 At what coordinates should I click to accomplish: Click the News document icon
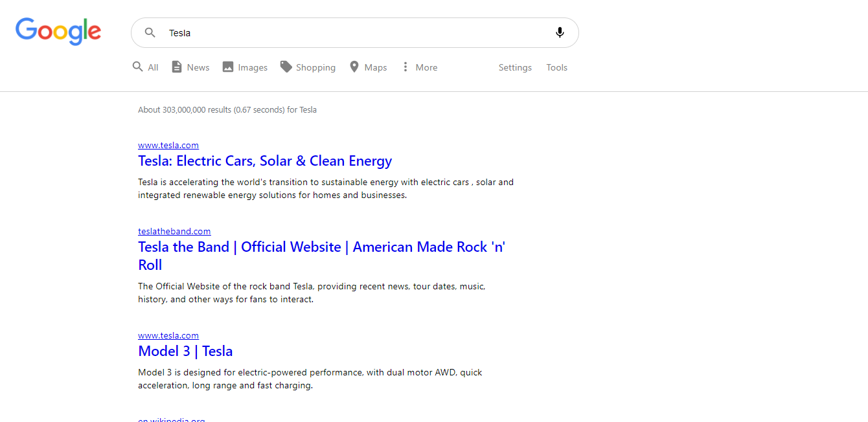pyautogui.click(x=177, y=67)
